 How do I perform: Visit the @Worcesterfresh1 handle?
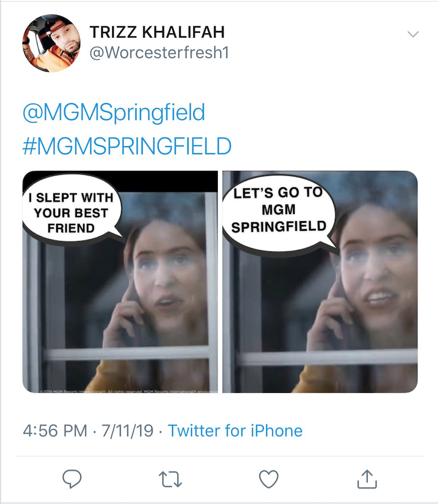(159, 53)
